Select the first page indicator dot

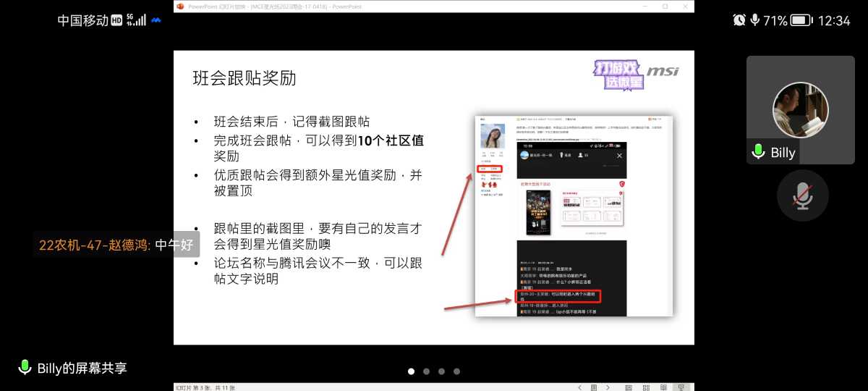[x=412, y=371]
